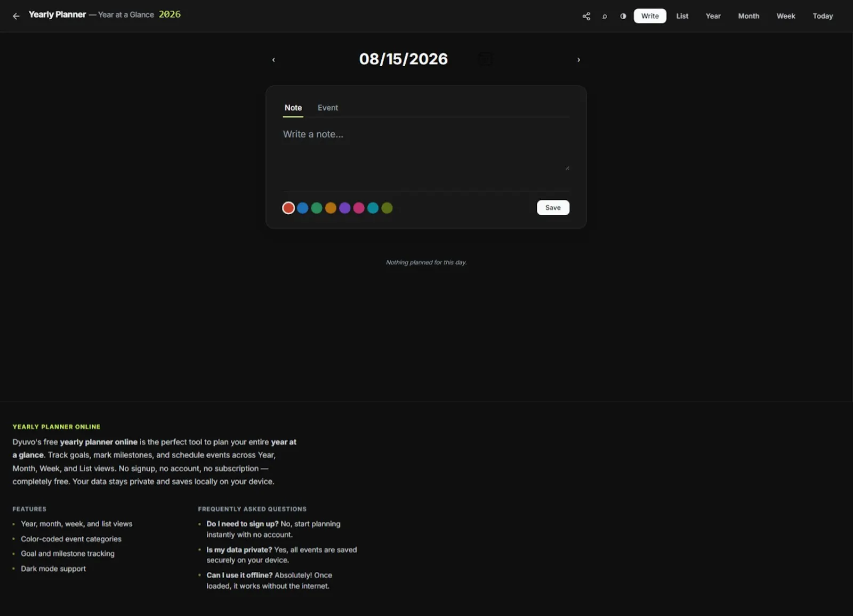The height and width of the screenshot is (616, 853).
Task: Pick the red color swatch
Action: [x=288, y=208]
